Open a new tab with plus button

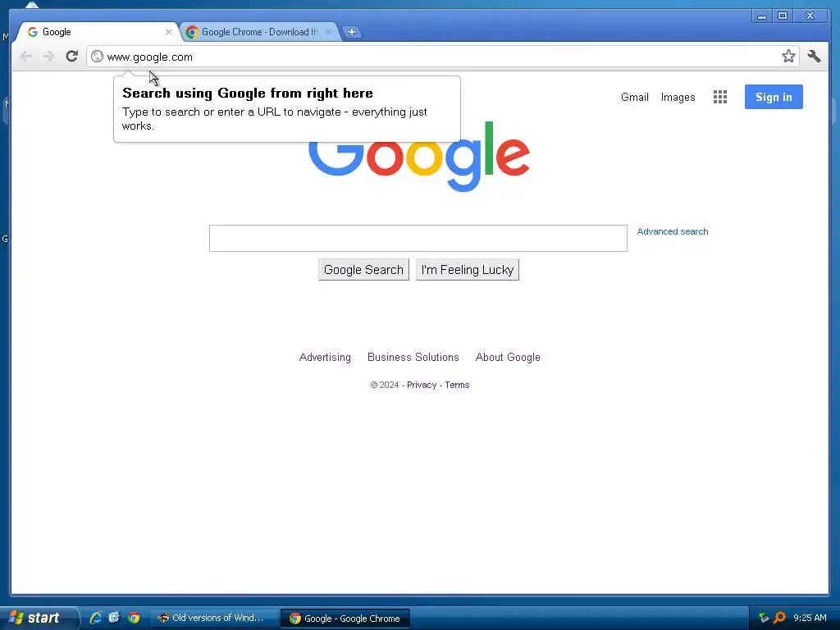point(351,32)
